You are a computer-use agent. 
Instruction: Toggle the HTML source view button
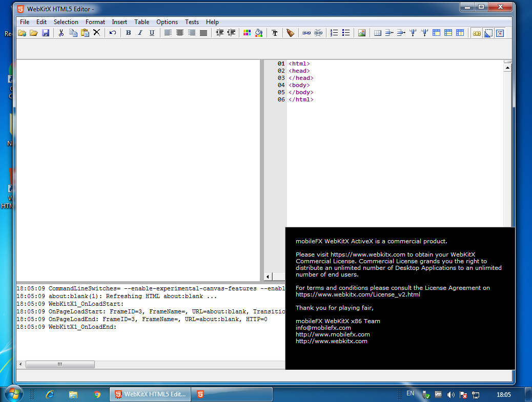click(477, 33)
